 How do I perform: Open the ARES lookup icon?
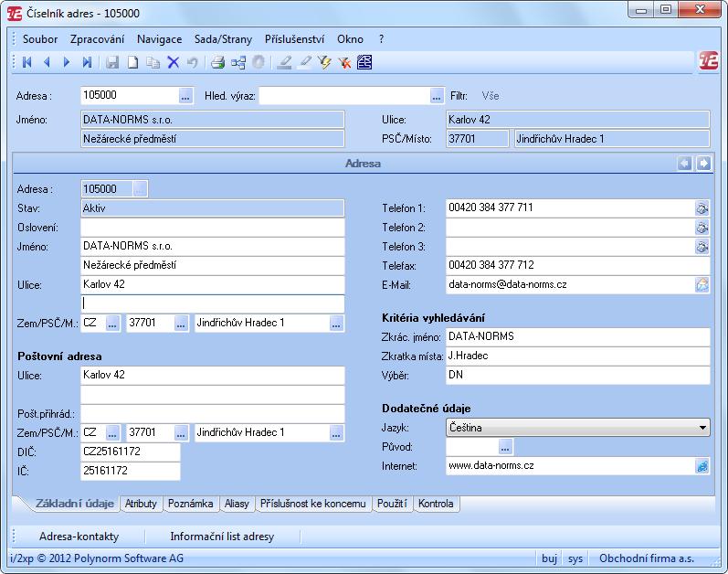tap(364, 62)
